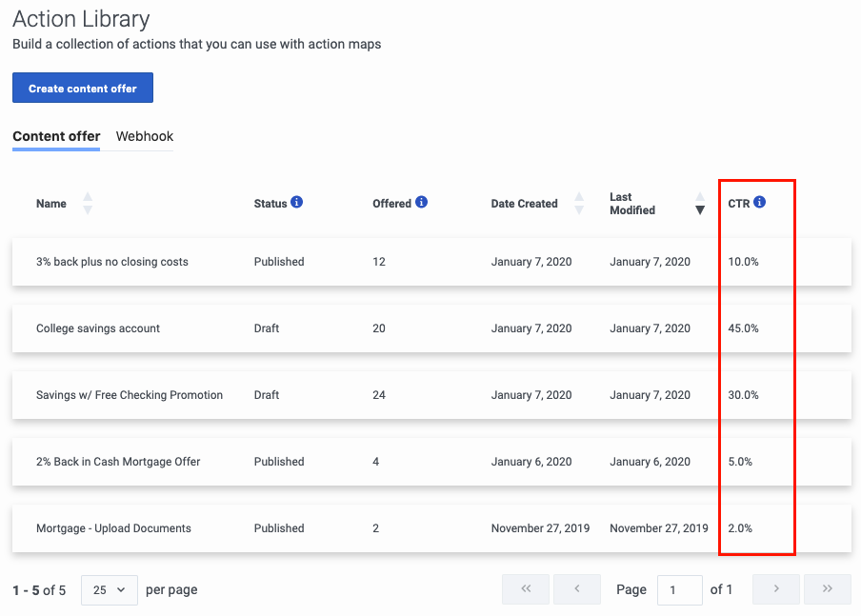Image resolution: width=861 pixels, height=616 pixels.
Task: Go to last page of results
Action: (x=828, y=589)
